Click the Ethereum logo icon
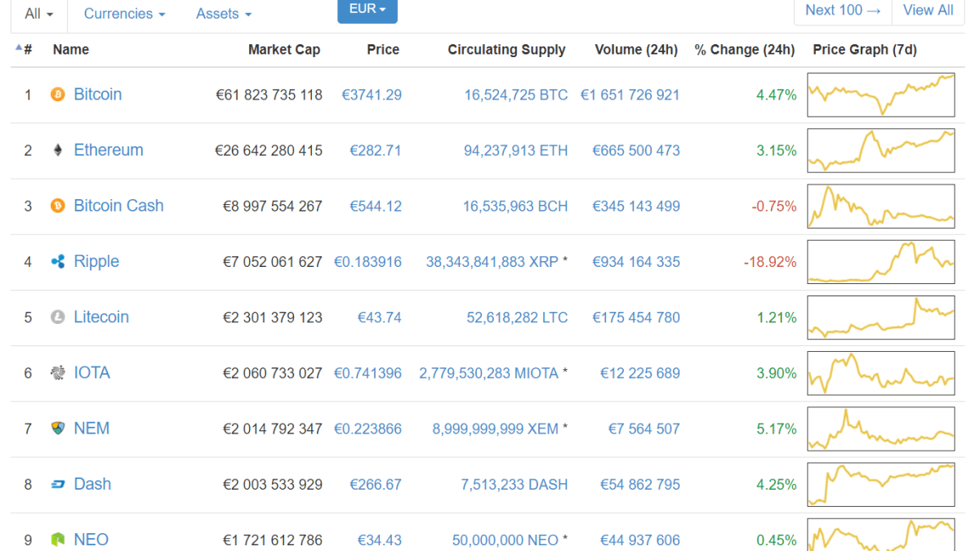The height and width of the screenshot is (551, 980). (x=57, y=150)
